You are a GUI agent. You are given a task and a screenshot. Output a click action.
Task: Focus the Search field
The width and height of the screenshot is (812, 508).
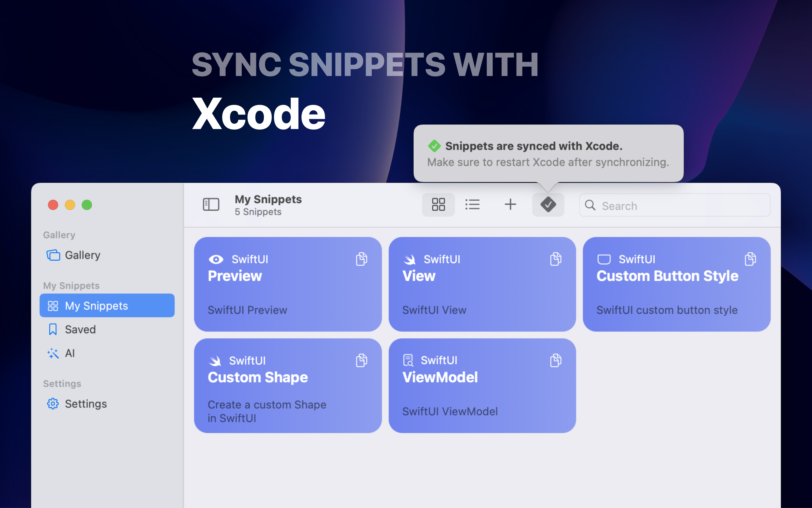[x=674, y=205]
